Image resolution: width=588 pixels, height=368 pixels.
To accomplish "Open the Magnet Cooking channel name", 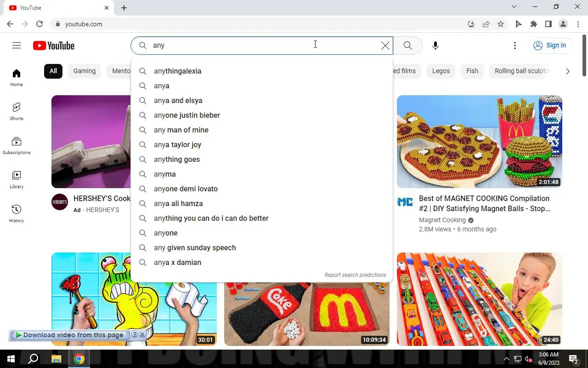I will point(442,220).
